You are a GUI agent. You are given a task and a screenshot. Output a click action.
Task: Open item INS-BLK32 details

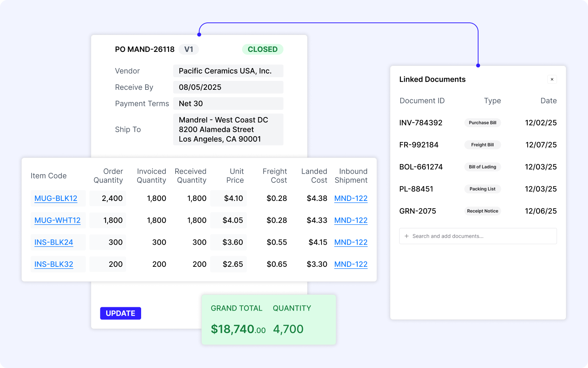pyautogui.click(x=54, y=264)
